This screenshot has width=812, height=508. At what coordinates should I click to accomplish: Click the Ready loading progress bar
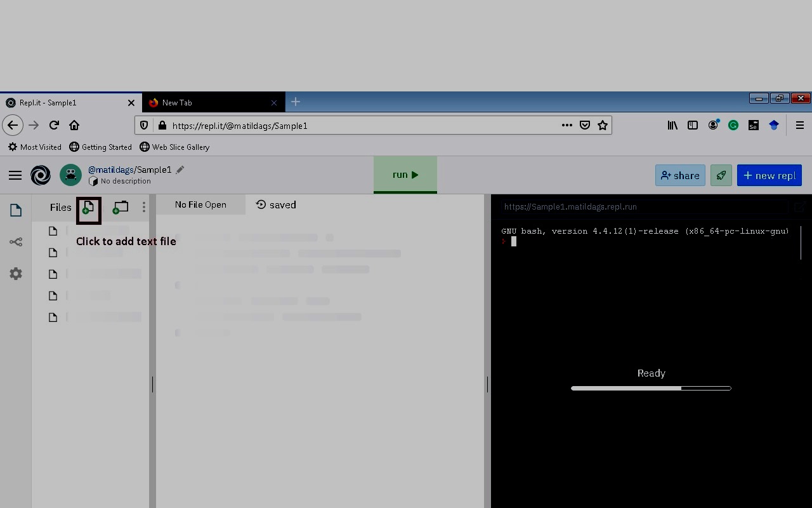coord(651,388)
